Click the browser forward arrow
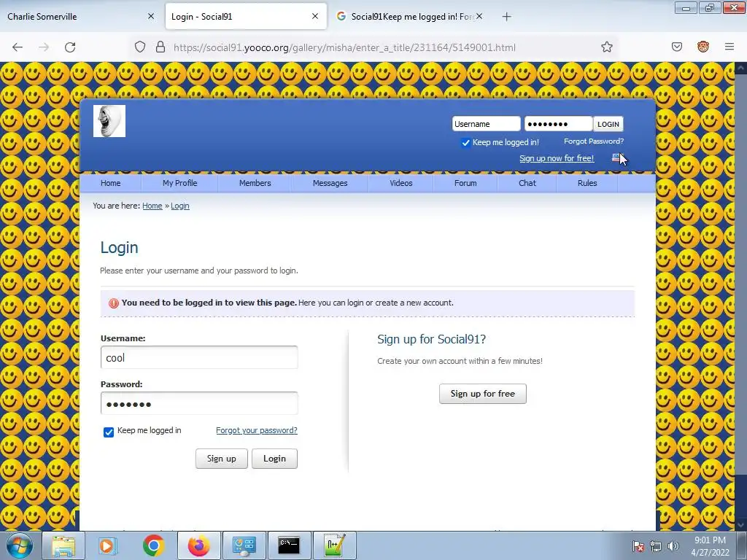The width and height of the screenshot is (747, 560). [x=44, y=47]
